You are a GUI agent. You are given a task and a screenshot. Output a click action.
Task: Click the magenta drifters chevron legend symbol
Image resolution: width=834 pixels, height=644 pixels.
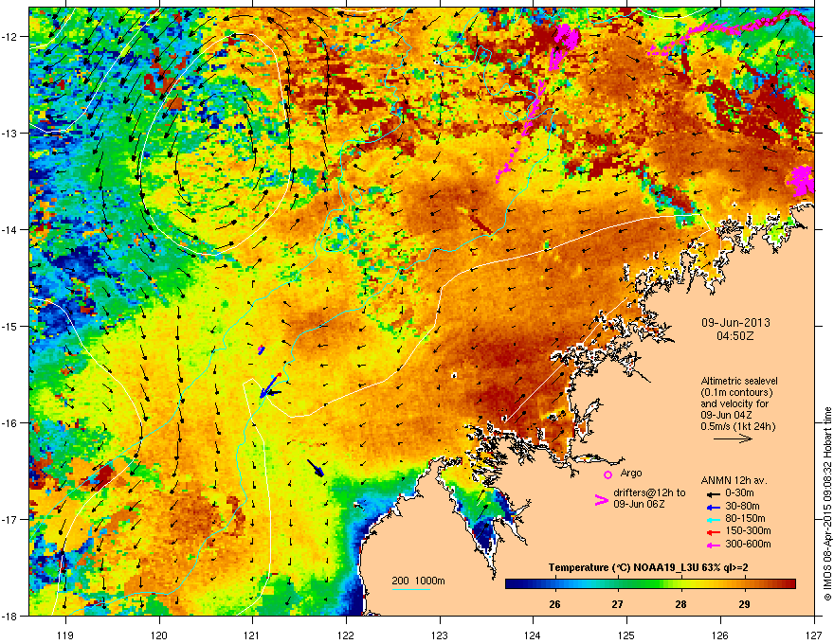(601, 500)
